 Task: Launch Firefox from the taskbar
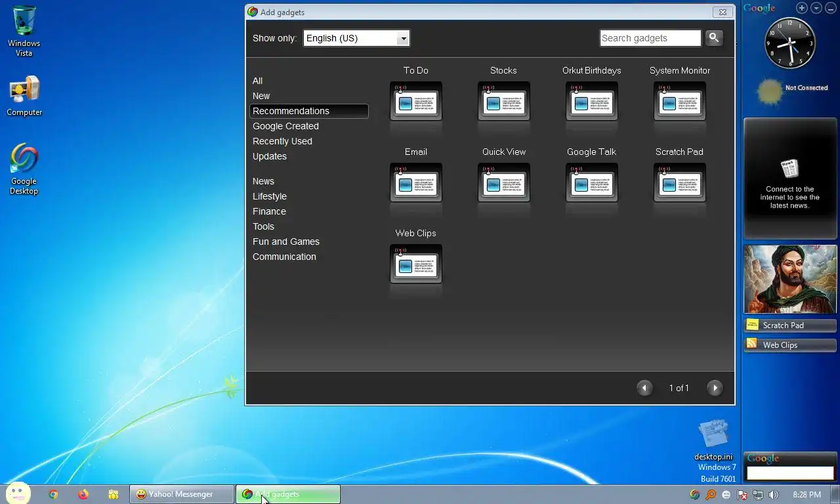[x=83, y=494]
